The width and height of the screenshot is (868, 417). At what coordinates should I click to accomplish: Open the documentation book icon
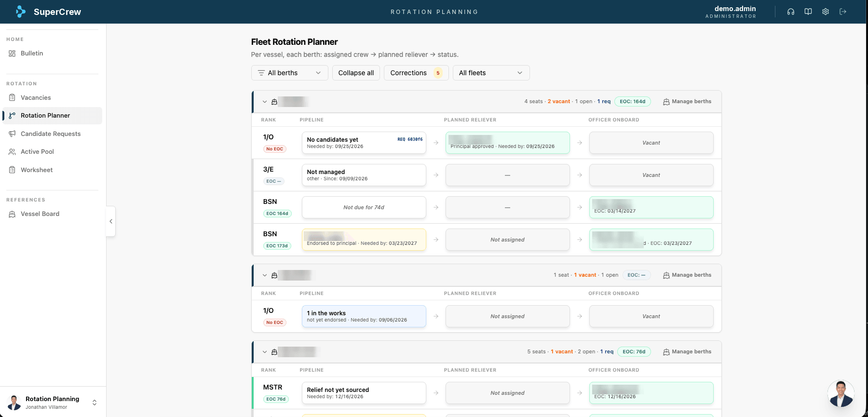point(808,12)
